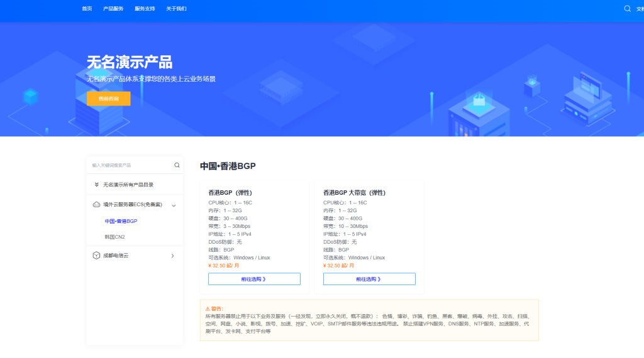Click the magnifier icon in product search box

click(177, 165)
